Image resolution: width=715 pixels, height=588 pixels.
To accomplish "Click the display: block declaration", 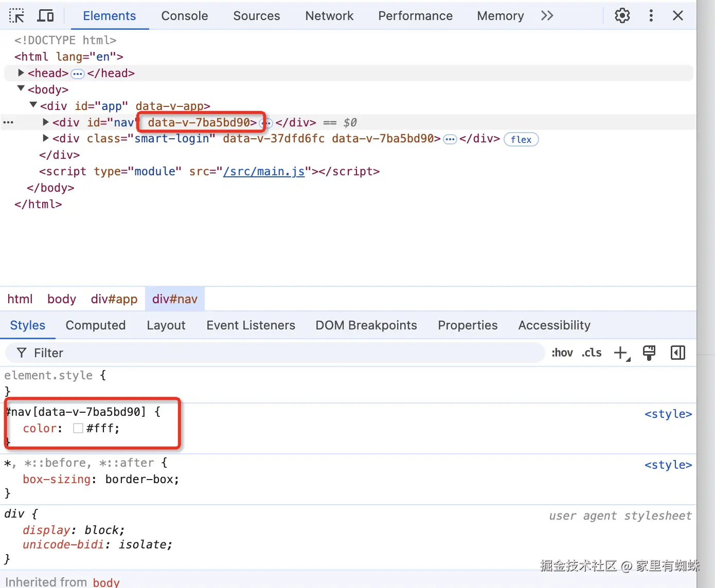I will (x=74, y=530).
